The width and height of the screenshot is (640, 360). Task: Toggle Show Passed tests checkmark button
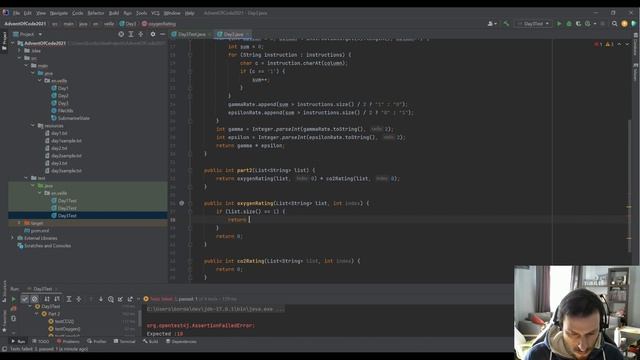[24, 299]
